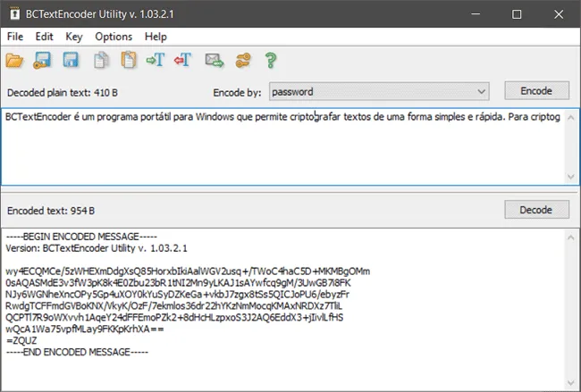Viewport: 581px width, 392px height.
Task: Click the key manager icon
Action: [243, 61]
